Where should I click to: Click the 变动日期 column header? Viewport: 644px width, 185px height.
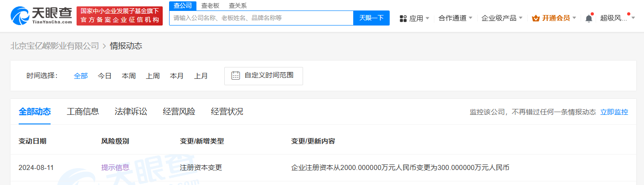point(32,141)
